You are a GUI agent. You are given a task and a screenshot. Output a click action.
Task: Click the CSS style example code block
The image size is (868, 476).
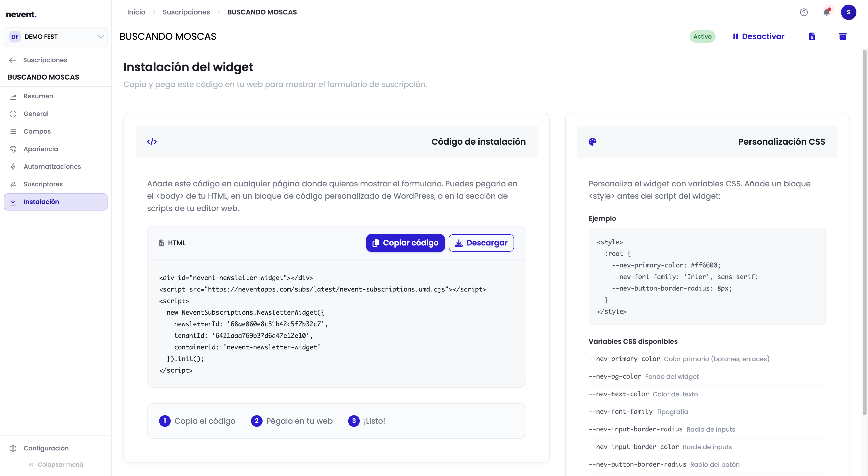[707, 277]
